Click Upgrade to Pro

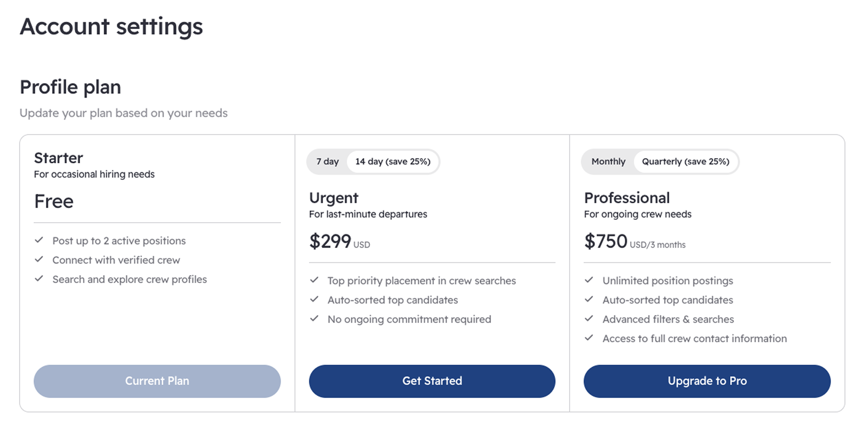point(707,381)
